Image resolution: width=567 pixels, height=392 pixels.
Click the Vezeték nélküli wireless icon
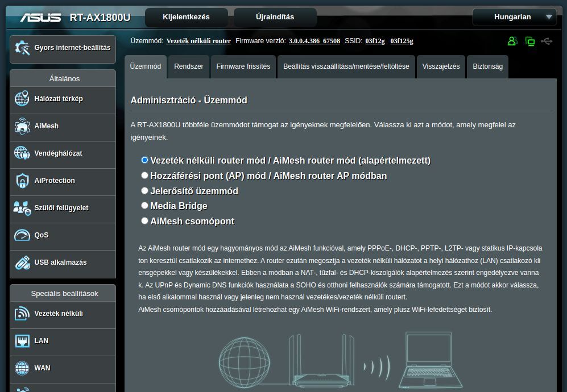[x=22, y=314]
